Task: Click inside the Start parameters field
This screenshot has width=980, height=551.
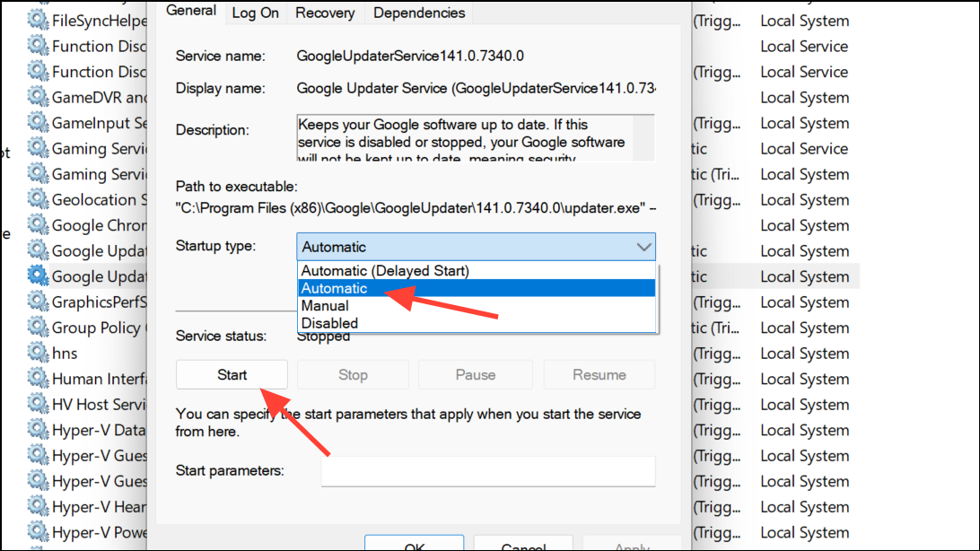Action: point(487,471)
